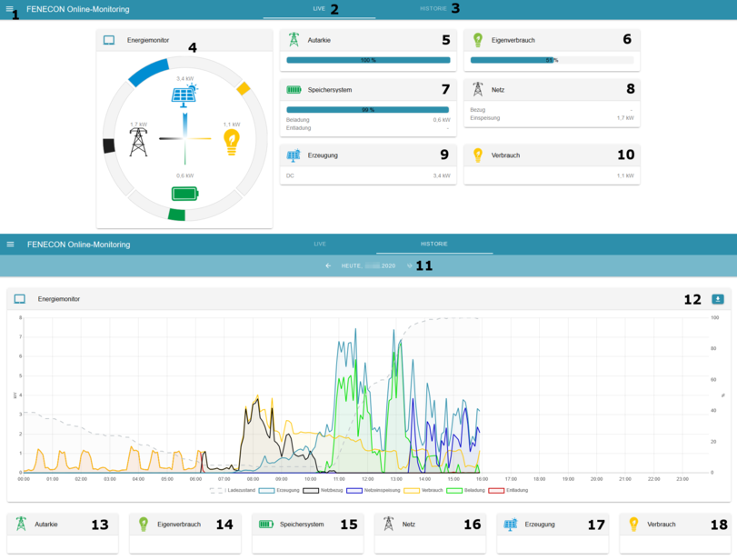737x560 pixels.
Task: Toggle the Erzeugung series in the chart legend
Action: 279,490
